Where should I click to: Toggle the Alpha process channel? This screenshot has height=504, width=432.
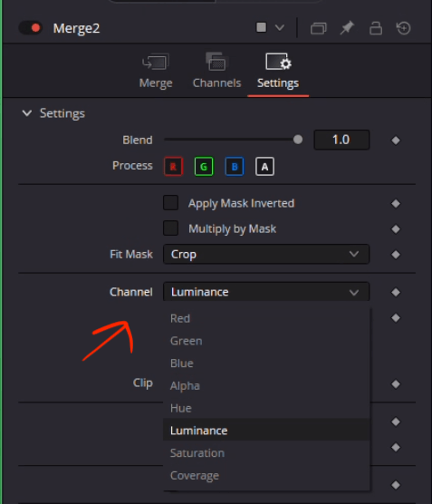[264, 167]
